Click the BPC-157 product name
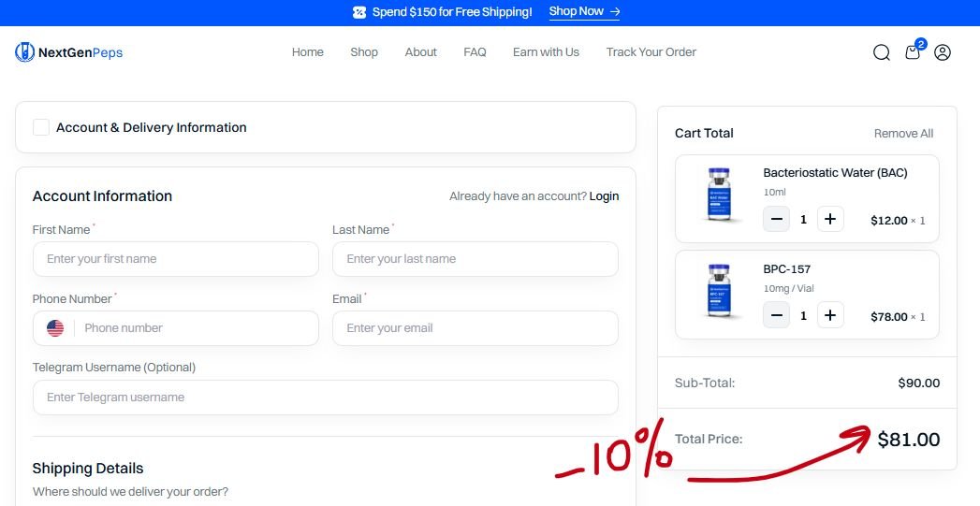980x506 pixels. tap(787, 269)
